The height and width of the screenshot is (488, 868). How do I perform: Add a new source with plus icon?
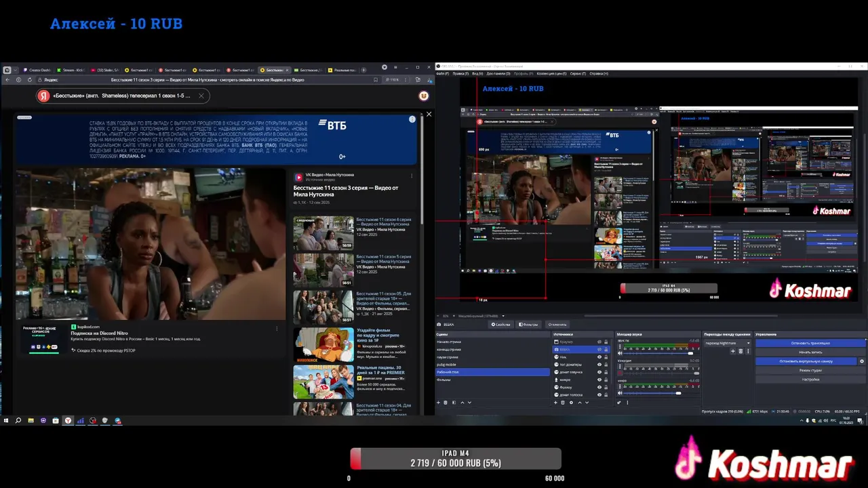[x=555, y=403]
